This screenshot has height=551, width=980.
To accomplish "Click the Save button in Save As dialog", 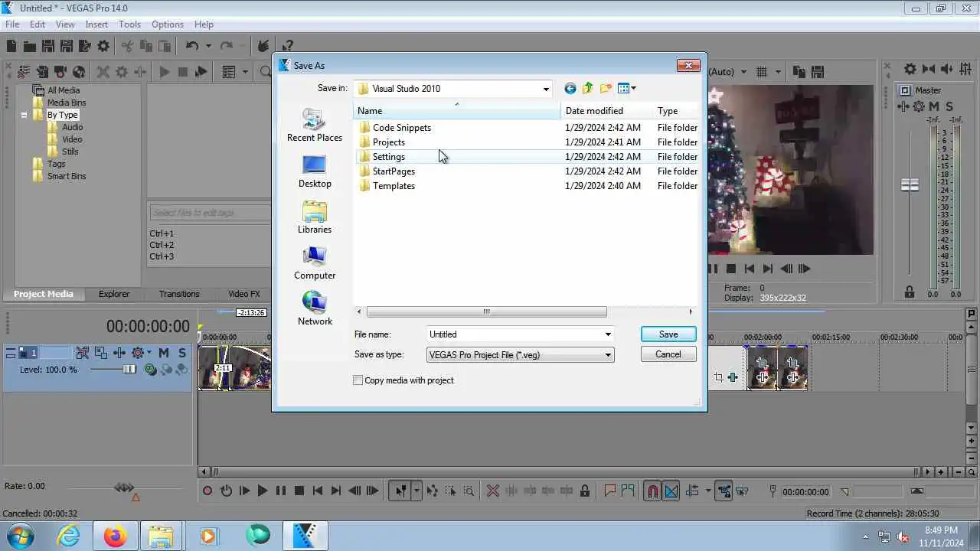I will [x=668, y=334].
